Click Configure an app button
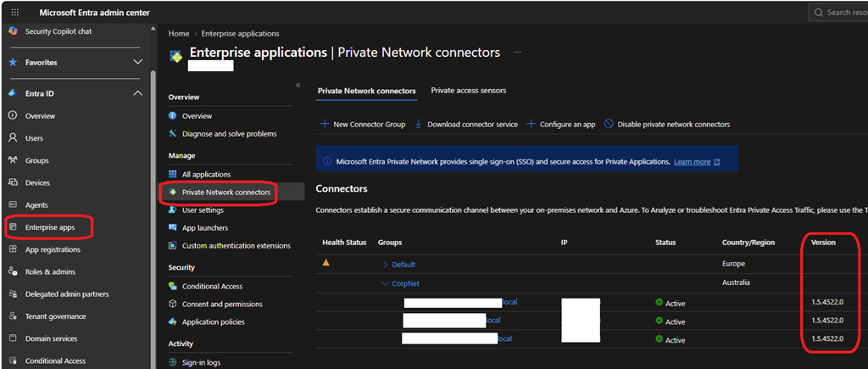 pos(561,124)
